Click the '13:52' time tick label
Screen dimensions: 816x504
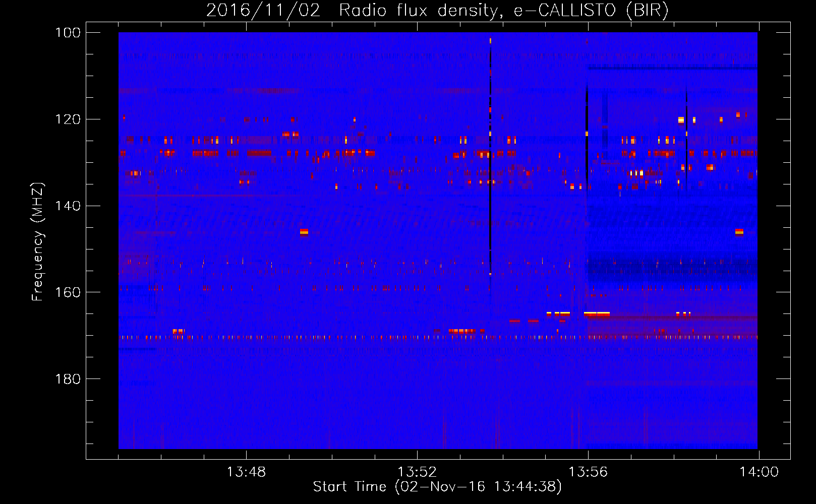417,472
